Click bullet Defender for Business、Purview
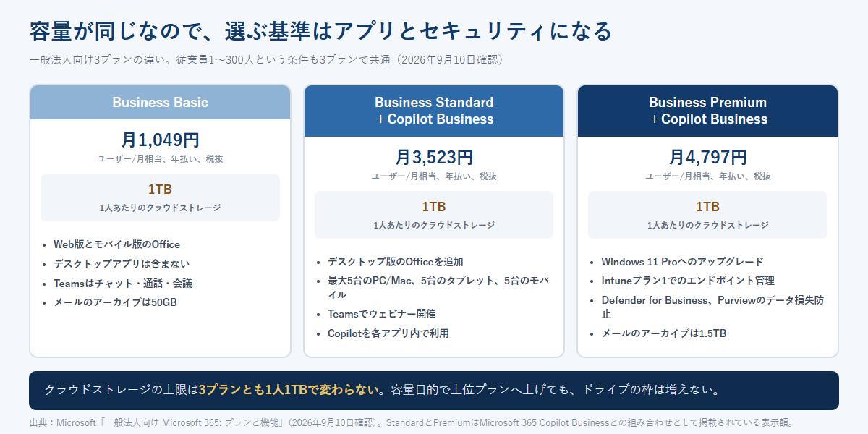This screenshot has width=868, height=434. [x=712, y=307]
